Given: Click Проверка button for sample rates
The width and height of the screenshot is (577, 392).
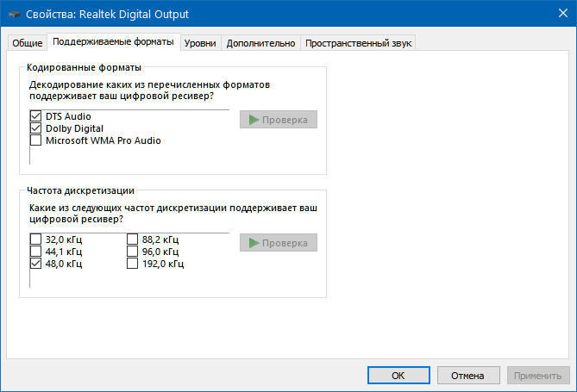Looking at the screenshot, I should coord(279,243).
